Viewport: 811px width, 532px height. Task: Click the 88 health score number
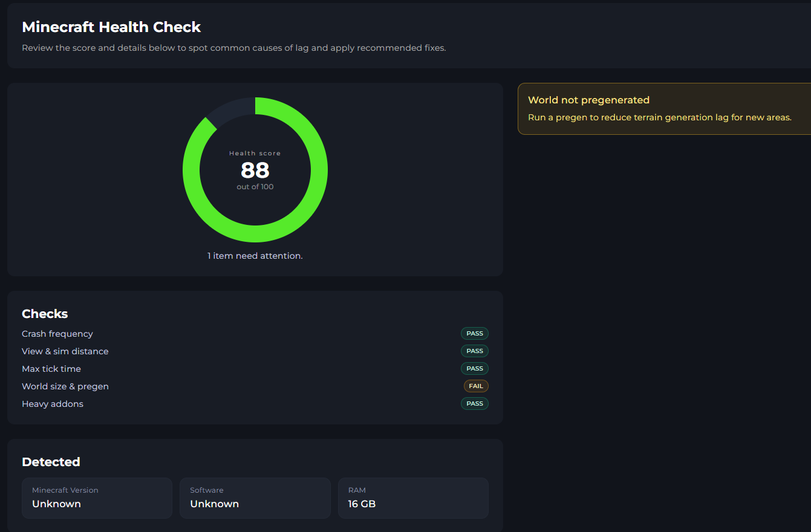click(255, 170)
